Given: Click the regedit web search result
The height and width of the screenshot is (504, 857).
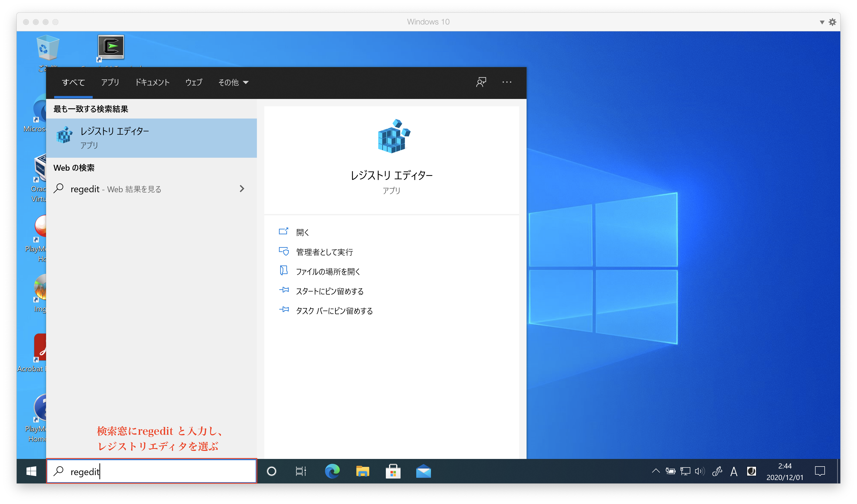Looking at the screenshot, I should [x=151, y=189].
